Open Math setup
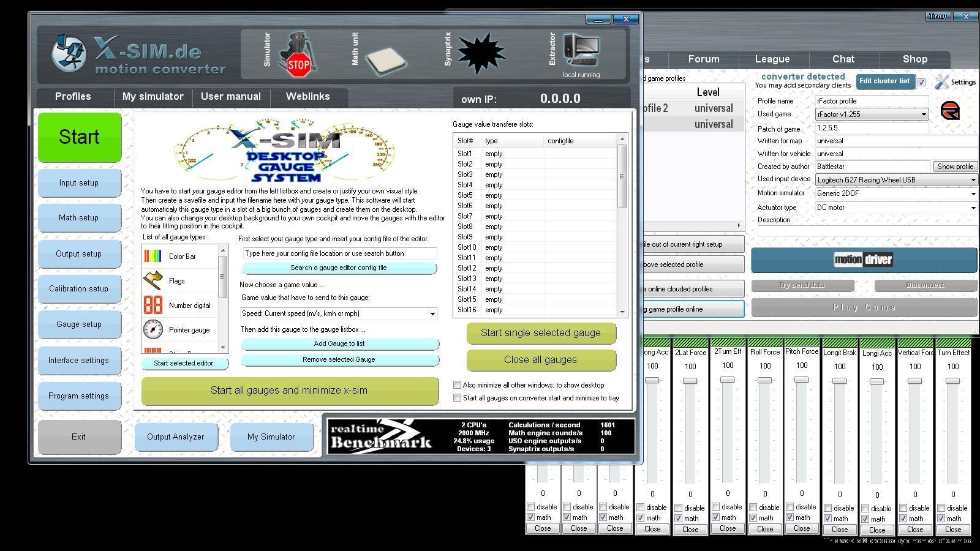 tap(79, 218)
